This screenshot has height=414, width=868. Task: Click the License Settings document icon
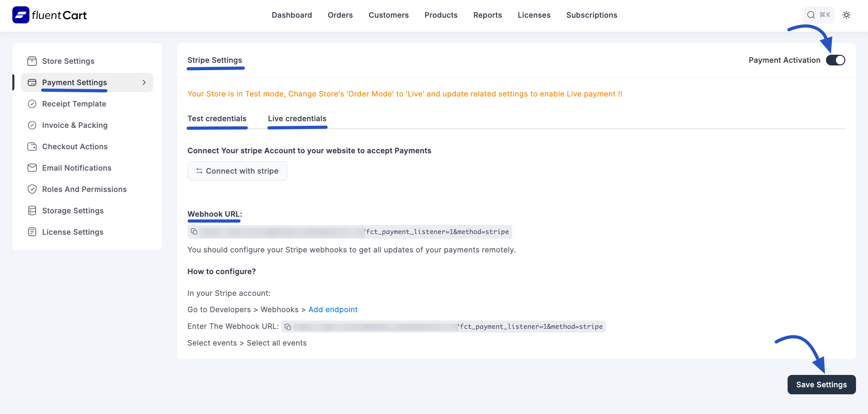click(32, 232)
